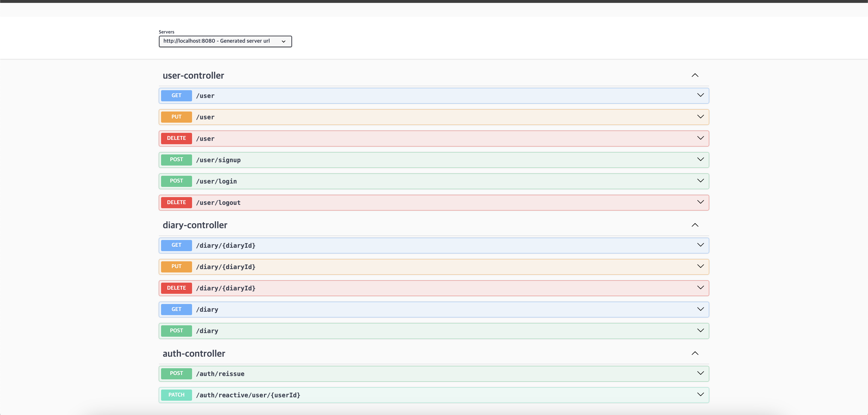The height and width of the screenshot is (415, 868).
Task: Expand the POST /user/signup chevron
Action: click(x=700, y=160)
